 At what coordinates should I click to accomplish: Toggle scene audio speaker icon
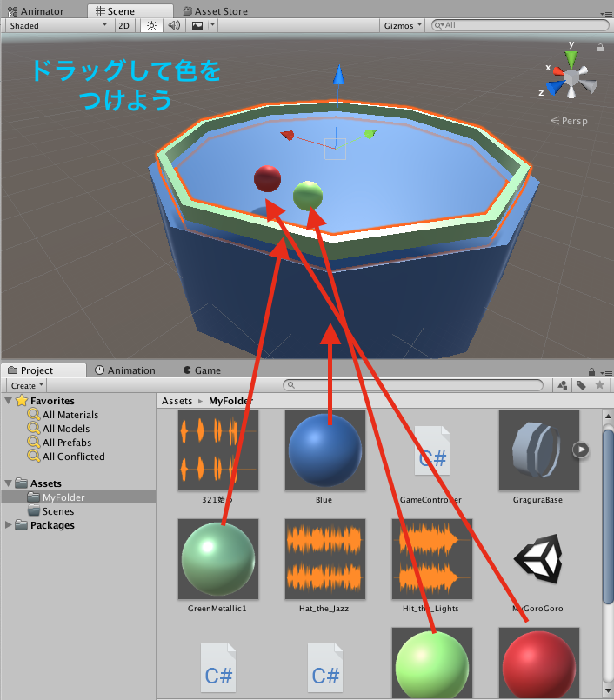174,25
